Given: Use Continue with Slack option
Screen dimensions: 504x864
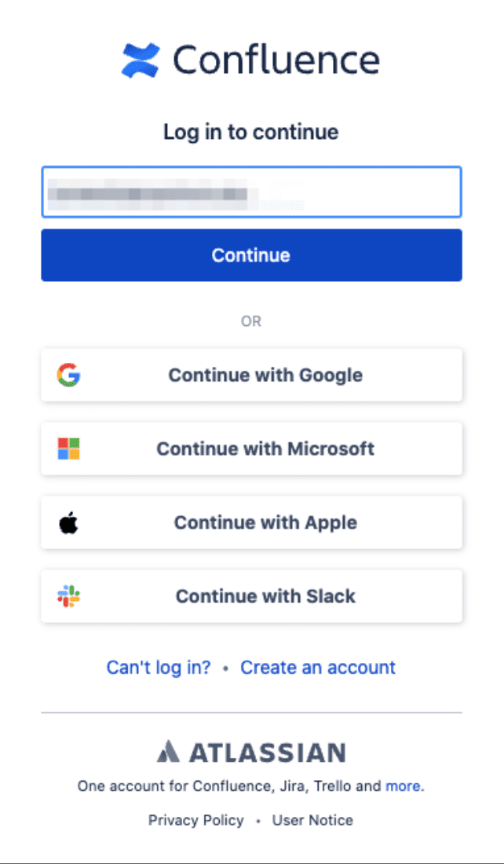Looking at the screenshot, I should [x=252, y=596].
